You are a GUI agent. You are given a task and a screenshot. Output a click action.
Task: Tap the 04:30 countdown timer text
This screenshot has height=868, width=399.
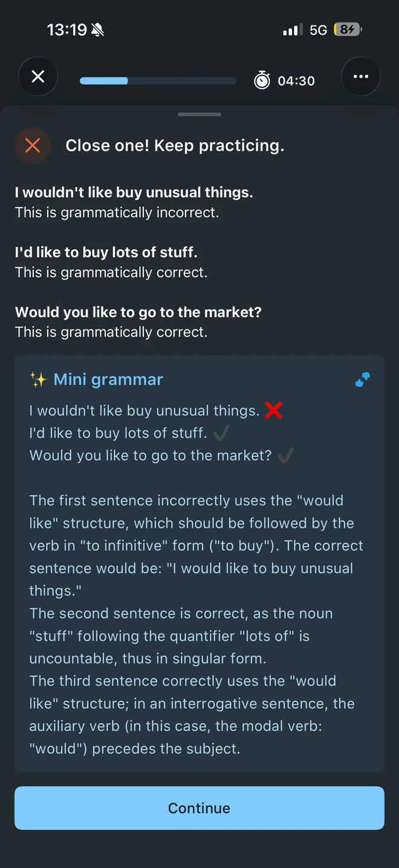[x=296, y=81]
